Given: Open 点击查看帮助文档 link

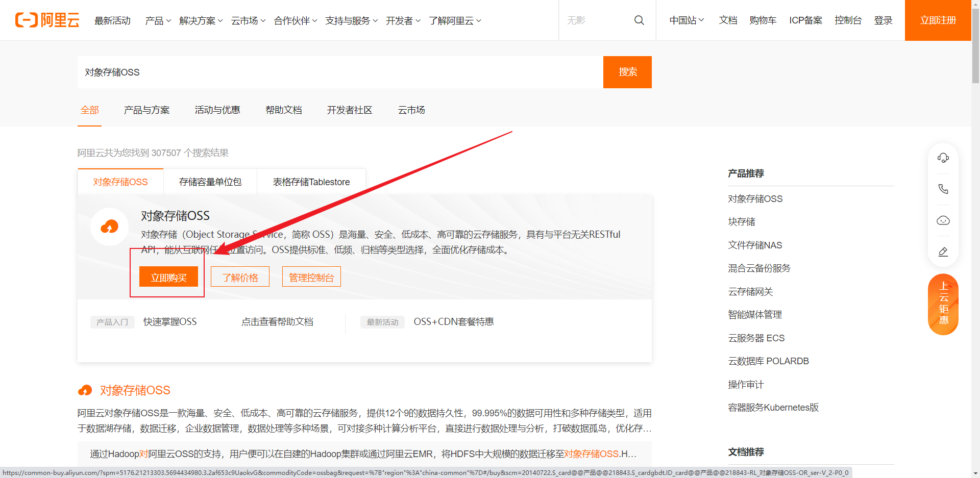Looking at the screenshot, I should 277,321.
